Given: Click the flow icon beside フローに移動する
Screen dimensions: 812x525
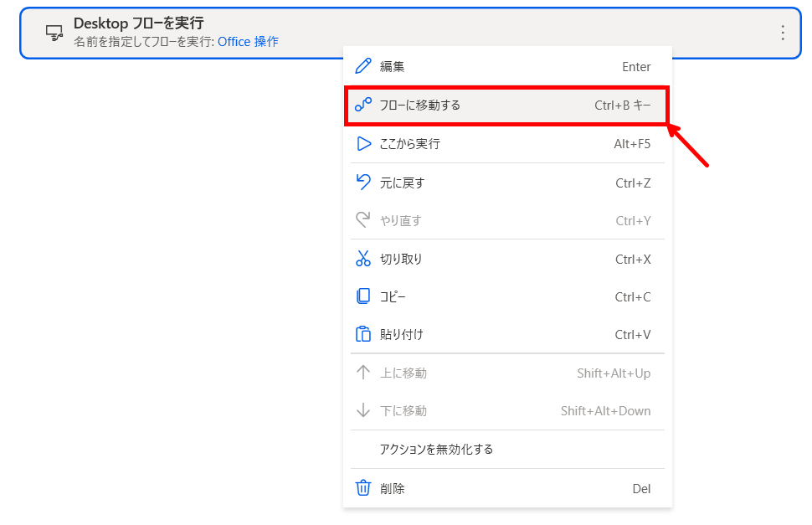Looking at the screenshot, I should [x=363, y=106].
